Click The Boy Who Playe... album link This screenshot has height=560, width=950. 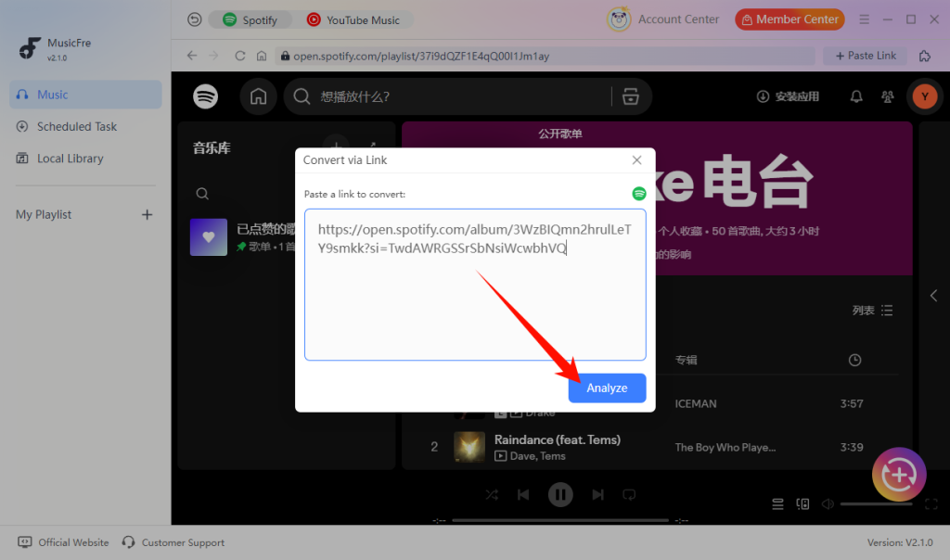(x=725, y=448)
